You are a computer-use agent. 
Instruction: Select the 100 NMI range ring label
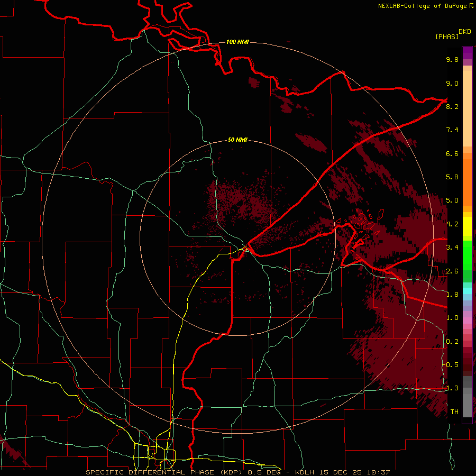tap(237, 42)
